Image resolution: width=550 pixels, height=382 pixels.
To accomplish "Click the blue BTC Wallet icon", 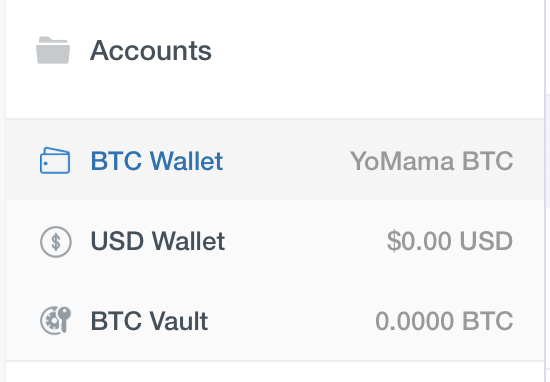I will [x=55, y=161].
